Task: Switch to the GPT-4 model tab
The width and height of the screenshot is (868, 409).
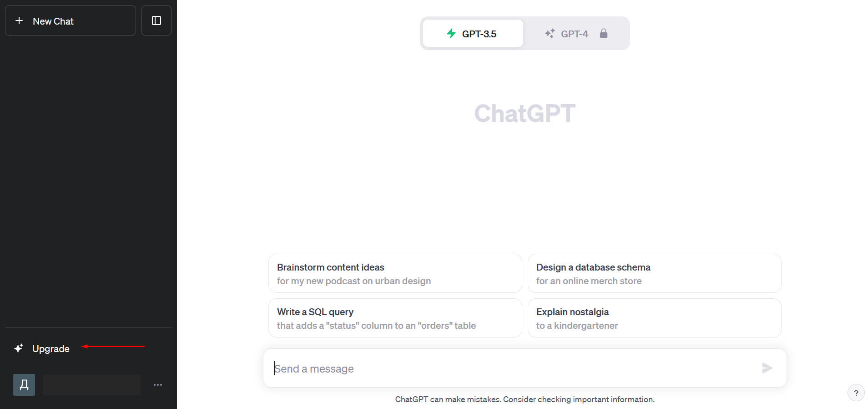Action: pos(576,33)
